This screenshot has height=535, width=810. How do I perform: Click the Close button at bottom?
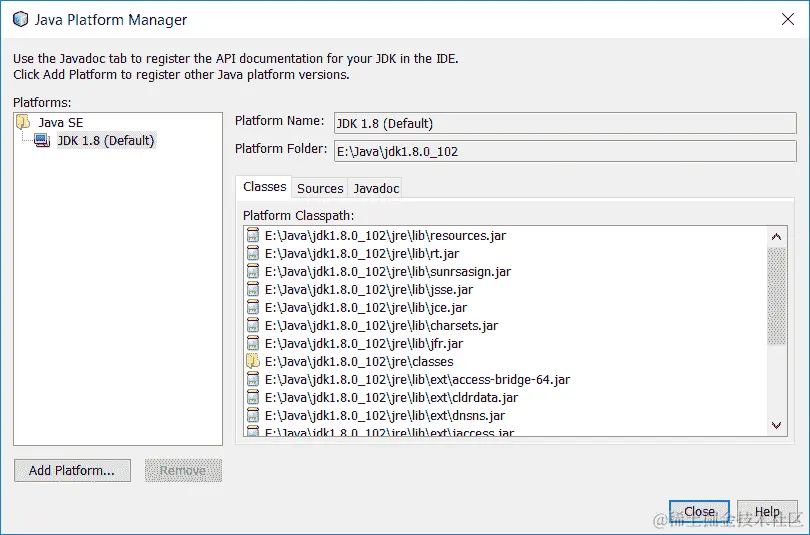coord(699,511)
